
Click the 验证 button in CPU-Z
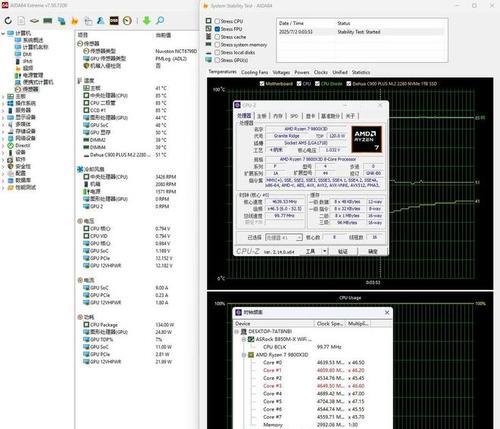point(343,251)
